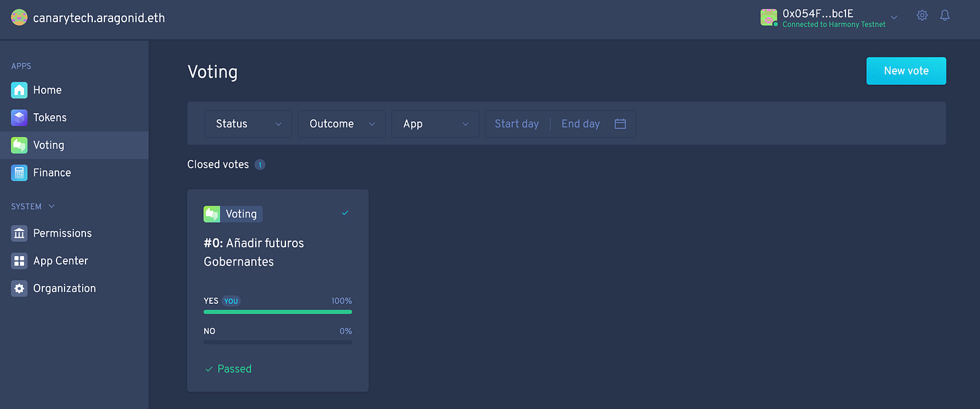Click the YOU badge beside YES
This screenshot has height=409, width=980.
(x=231, y=301)
